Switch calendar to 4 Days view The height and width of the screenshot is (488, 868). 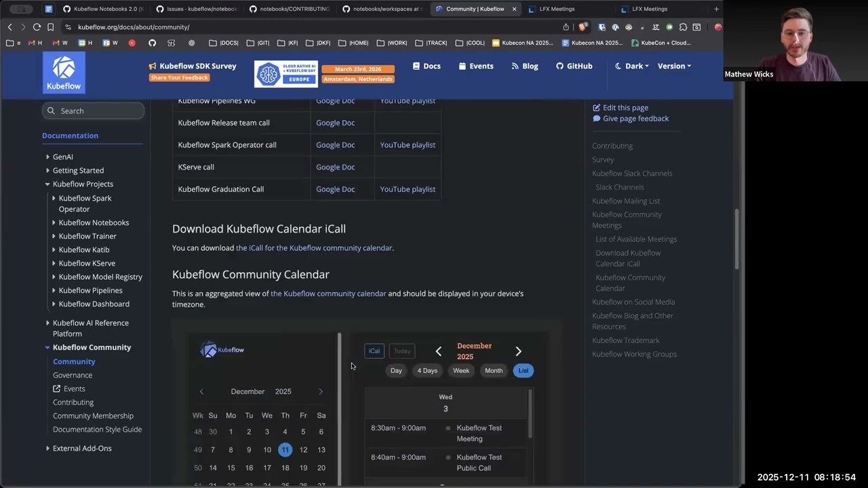(427, 371)
